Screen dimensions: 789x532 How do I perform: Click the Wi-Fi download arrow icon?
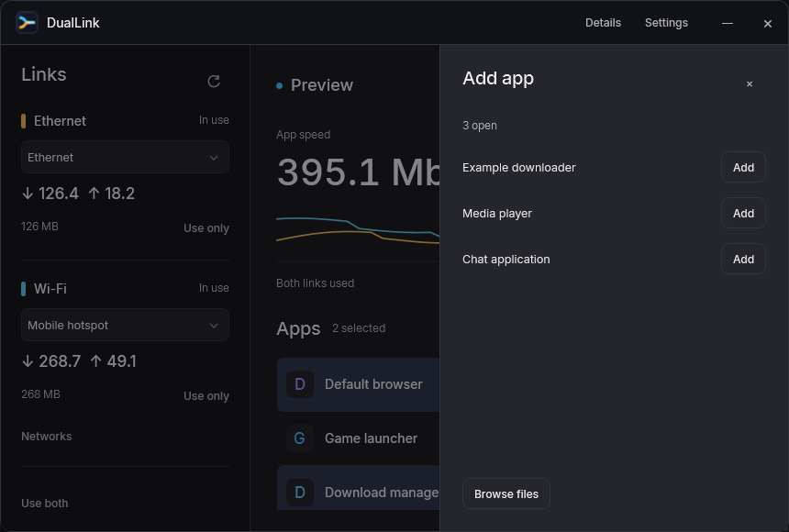coord(28,361)
